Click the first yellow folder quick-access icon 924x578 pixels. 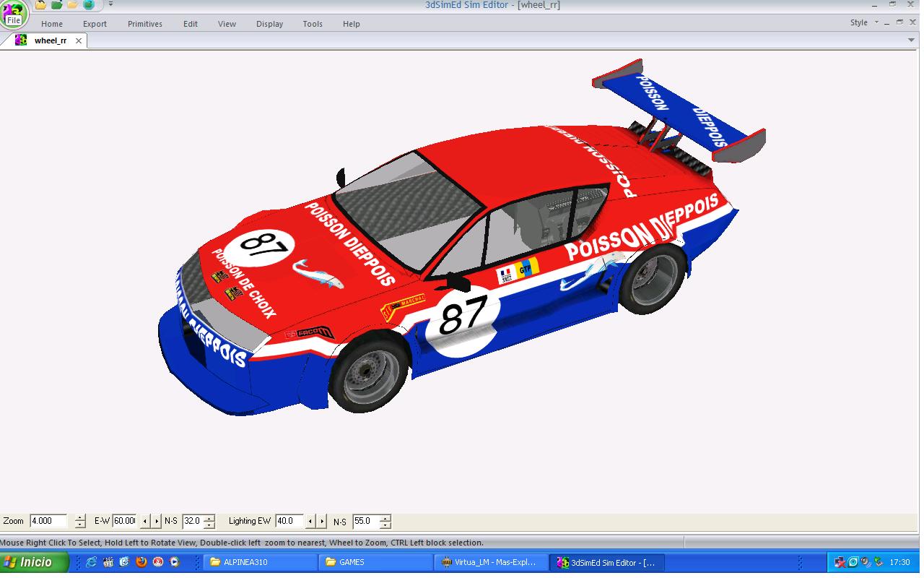coord(41,5)
